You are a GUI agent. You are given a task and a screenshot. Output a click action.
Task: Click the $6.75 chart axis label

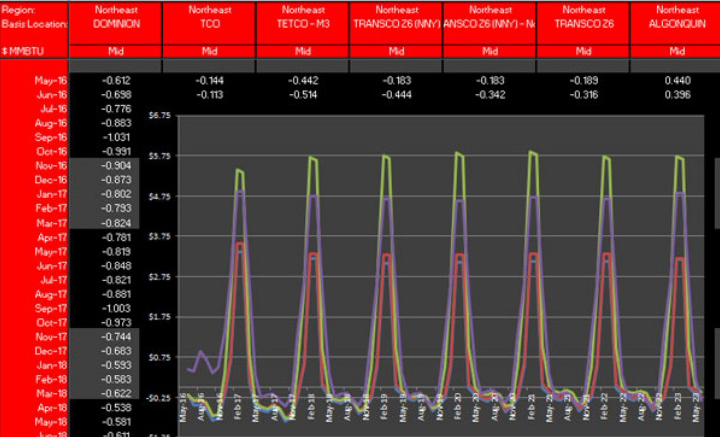point(160,116)
